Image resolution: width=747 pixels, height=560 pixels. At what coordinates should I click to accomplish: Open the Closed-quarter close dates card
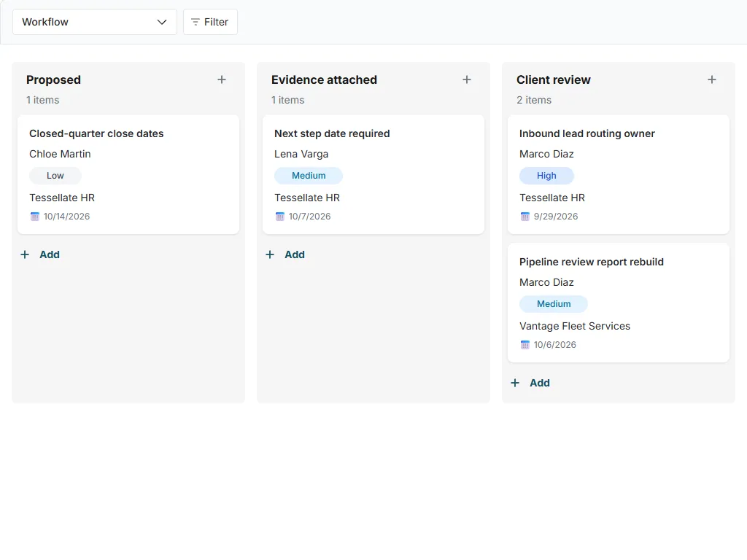pyautogui.click(x=128, y=174)
